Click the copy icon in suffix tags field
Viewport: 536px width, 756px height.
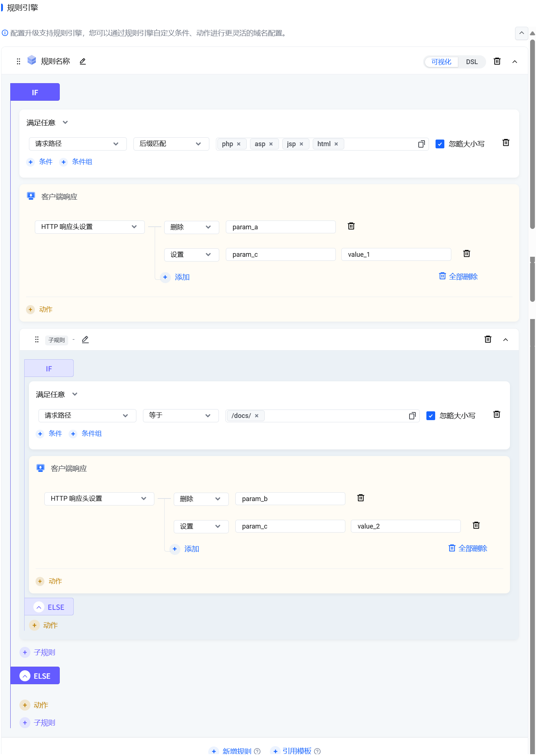click(421, 144)
